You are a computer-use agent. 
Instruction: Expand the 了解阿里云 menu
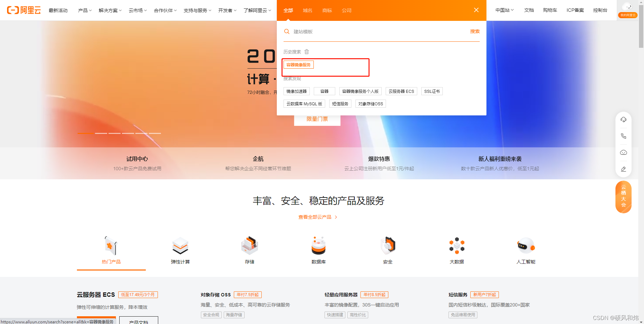257,10
